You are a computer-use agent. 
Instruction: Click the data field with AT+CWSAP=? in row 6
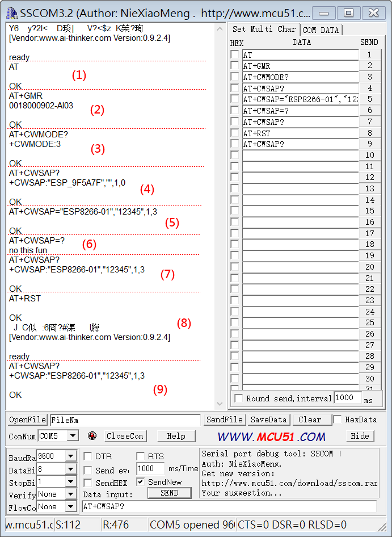[x=301, y=110]
